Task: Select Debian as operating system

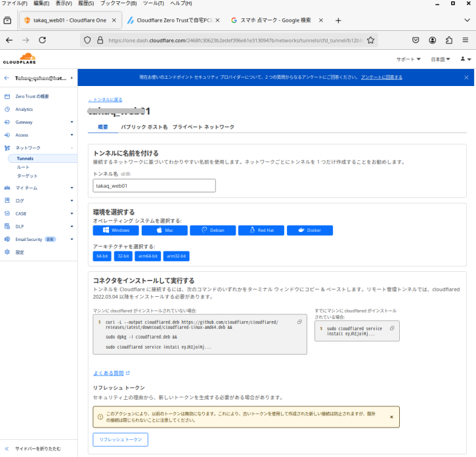Action: point(213,230)
